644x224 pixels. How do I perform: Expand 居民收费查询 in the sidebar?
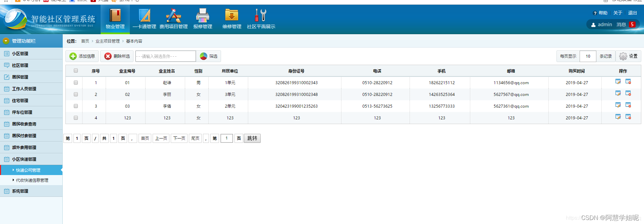(31, 124)
